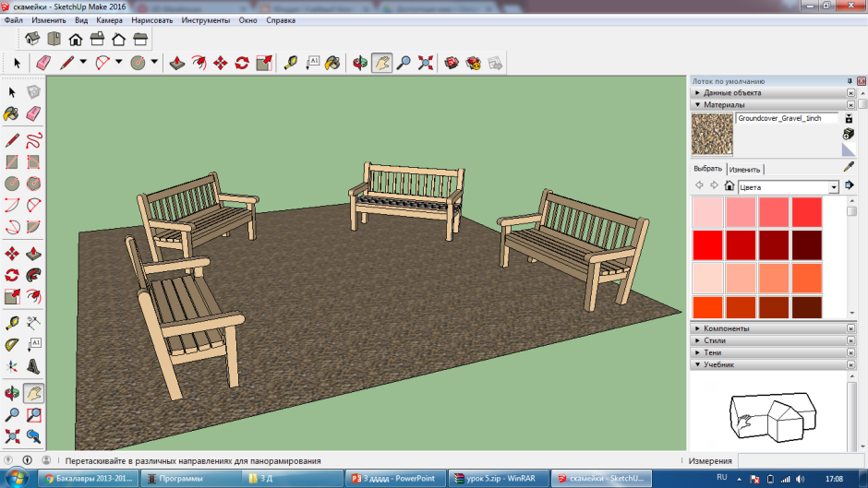This screenshot has width=868, height=488.
Task: Select the Rotate tool in left toolbar
Action: [12, 275]
